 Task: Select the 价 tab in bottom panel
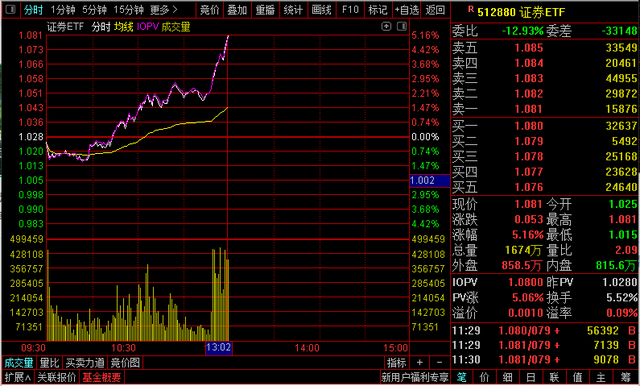coord(484,377)
